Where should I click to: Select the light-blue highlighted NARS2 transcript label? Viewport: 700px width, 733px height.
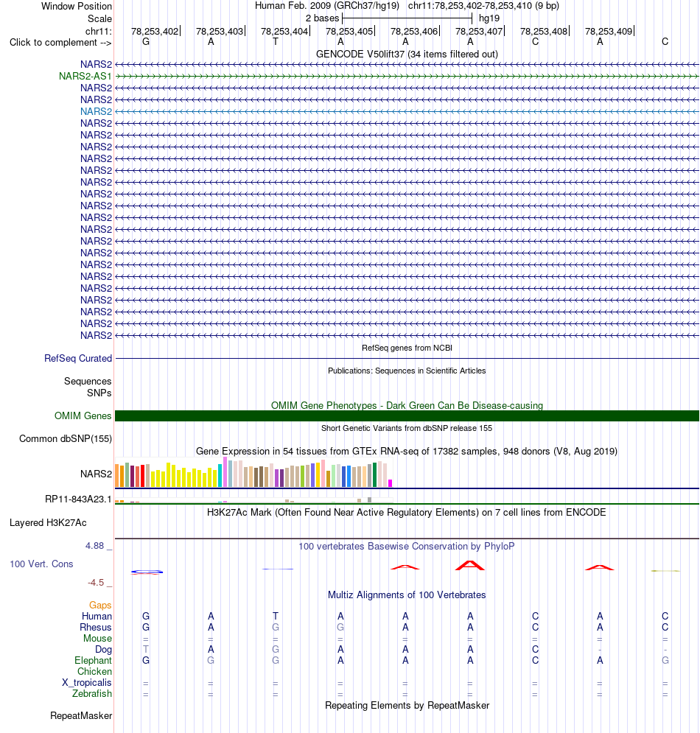click(x=96, y=111)
